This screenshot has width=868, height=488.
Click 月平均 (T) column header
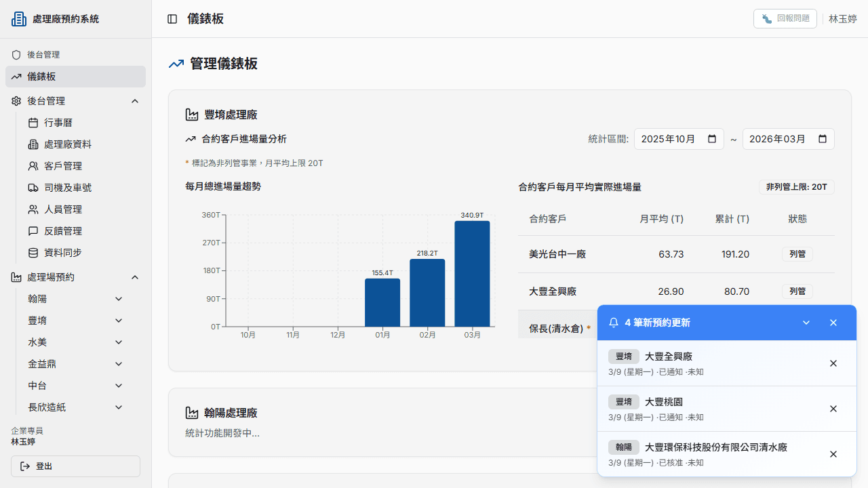[661, 219]
